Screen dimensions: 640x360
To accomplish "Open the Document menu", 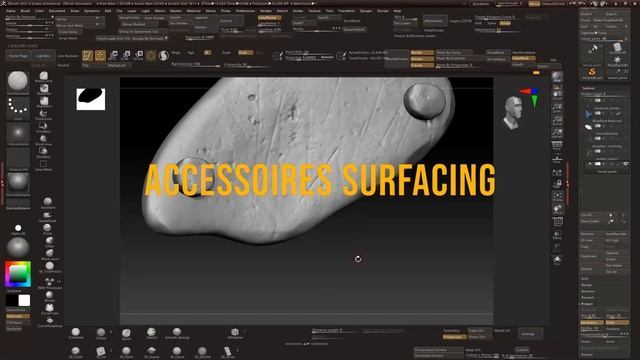I will tap(57, 11).
